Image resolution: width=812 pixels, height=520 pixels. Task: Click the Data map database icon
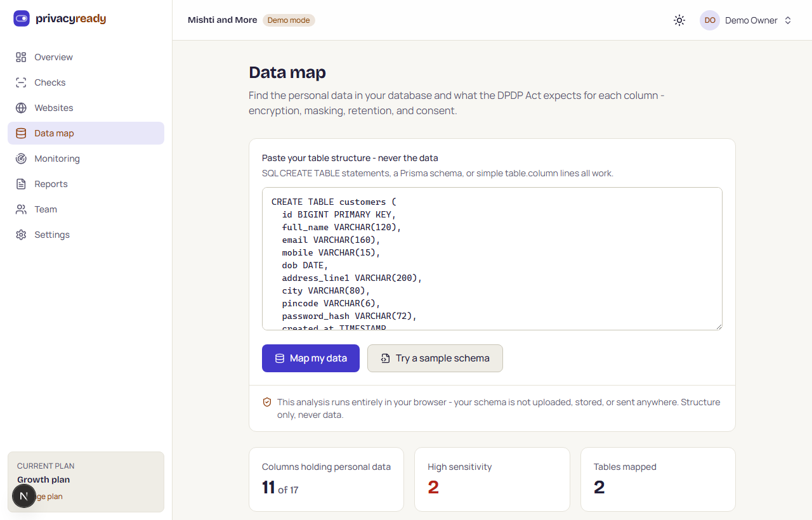(21, 133)
